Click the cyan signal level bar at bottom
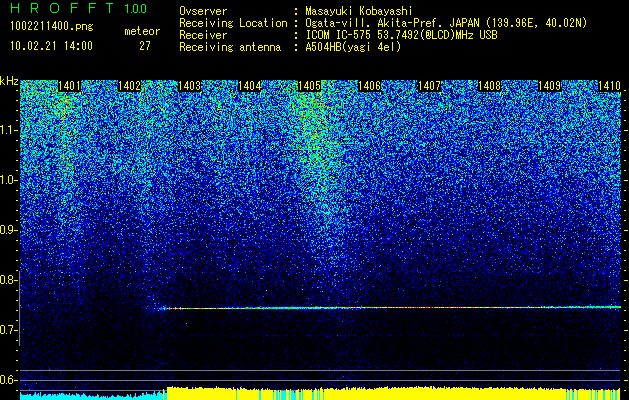 (93, 396)
